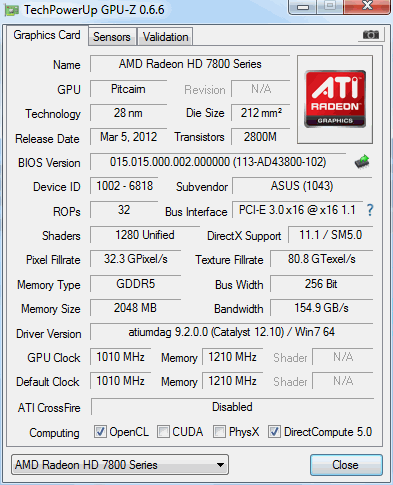Minimize the GPU-Z window

point(303,7)
